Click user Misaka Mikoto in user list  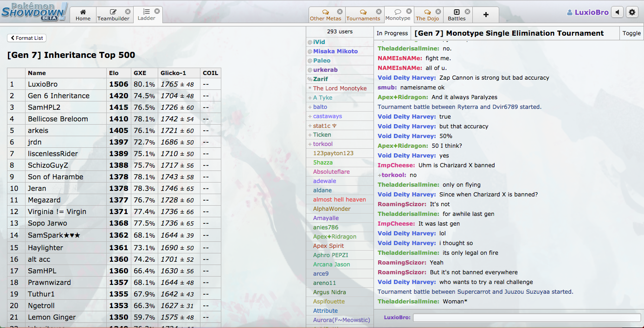pos(335,51)
